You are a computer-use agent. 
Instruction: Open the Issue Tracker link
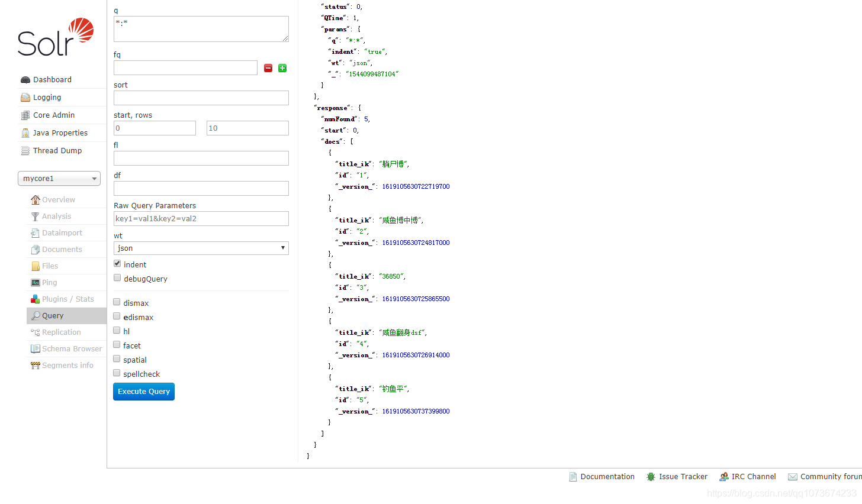point(683,477)
